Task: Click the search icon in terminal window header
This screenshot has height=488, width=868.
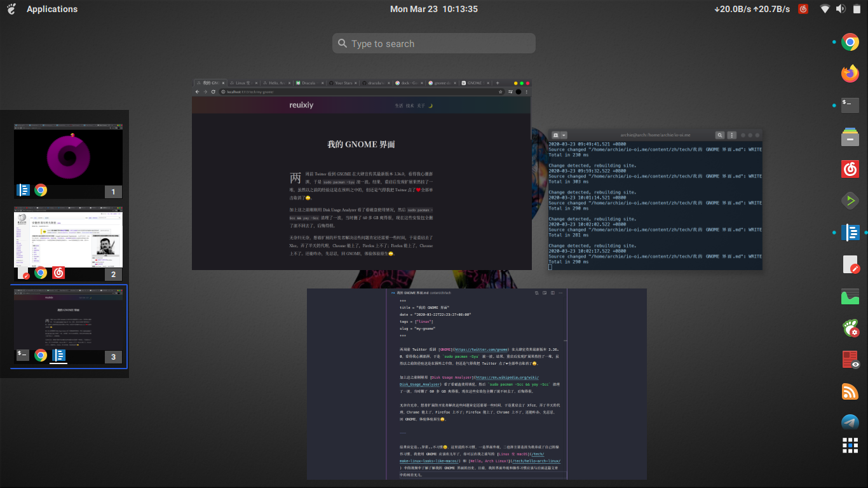Action: click(x=720, y=135)
